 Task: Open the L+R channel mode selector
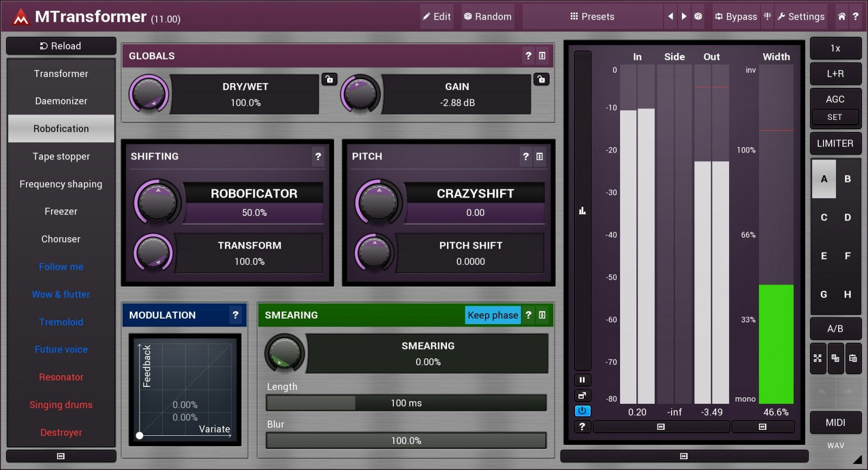[835, 74]
